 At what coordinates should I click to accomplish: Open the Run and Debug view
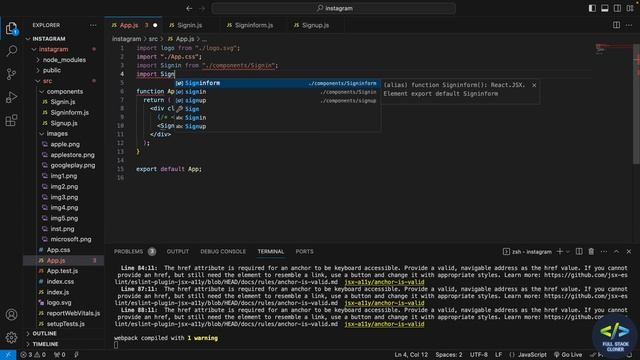(11, 97)
